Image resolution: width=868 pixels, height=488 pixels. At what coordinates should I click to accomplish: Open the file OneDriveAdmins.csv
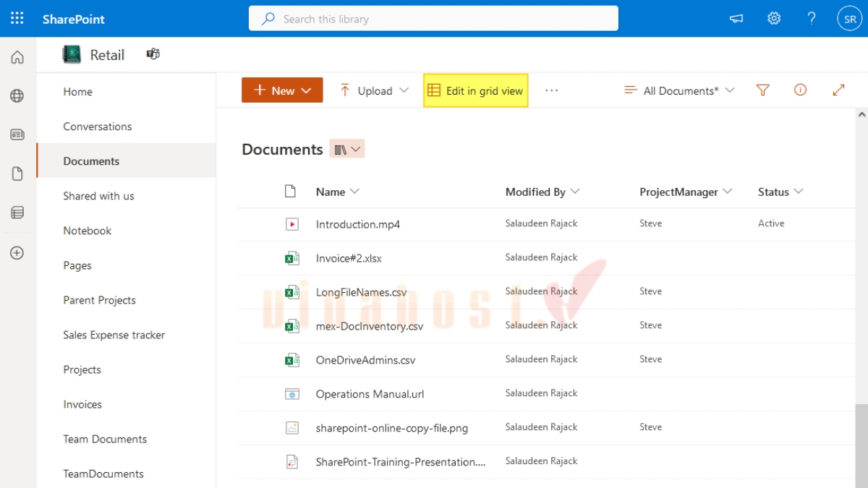click(x=366, y=360)
